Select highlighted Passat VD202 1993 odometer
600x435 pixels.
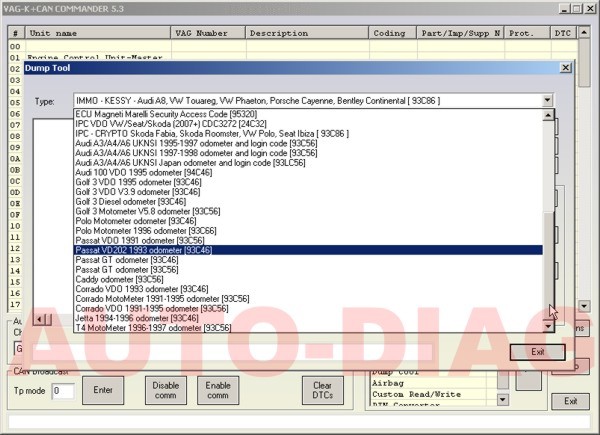[x=308, y=250]
